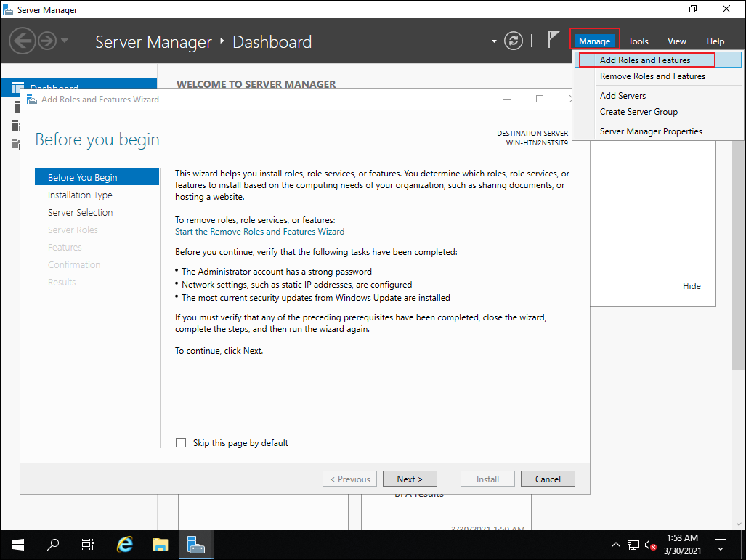Choose Add Roles and Features menu entry
Image resolution: width=746 pixels, height=560 pixels.
click(x=658, y=60)
